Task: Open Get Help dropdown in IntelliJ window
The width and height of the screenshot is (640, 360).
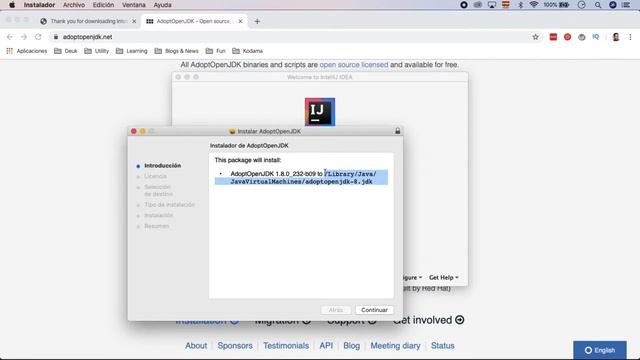Action: (444, 278)
